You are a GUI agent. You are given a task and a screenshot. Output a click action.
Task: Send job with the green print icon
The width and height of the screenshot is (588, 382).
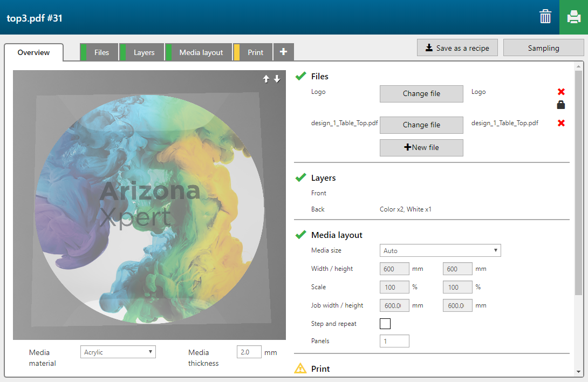[x=574, y=17]
